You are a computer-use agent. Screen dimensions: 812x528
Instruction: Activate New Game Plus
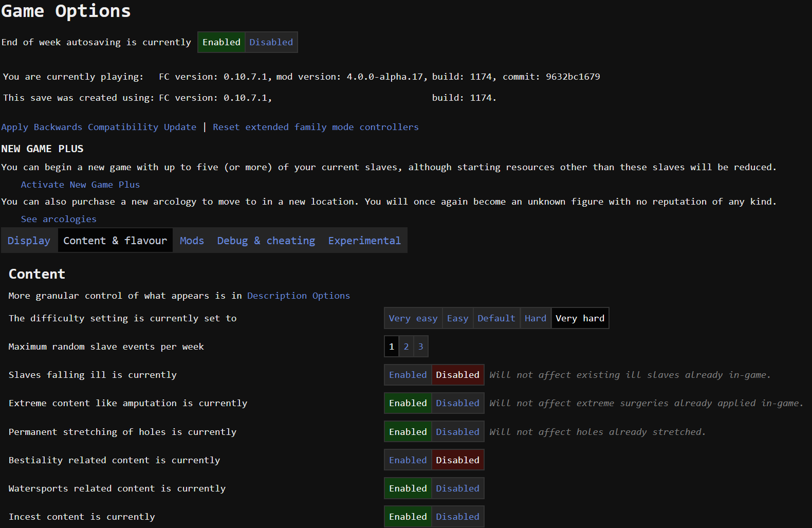pyautogui.click(x=80, y=185)
